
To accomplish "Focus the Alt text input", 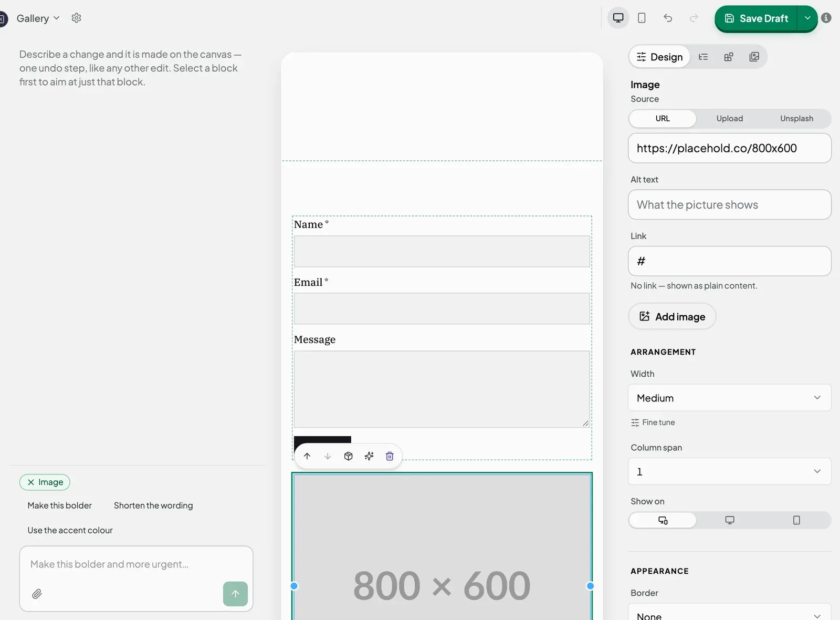I will (730, 205).
